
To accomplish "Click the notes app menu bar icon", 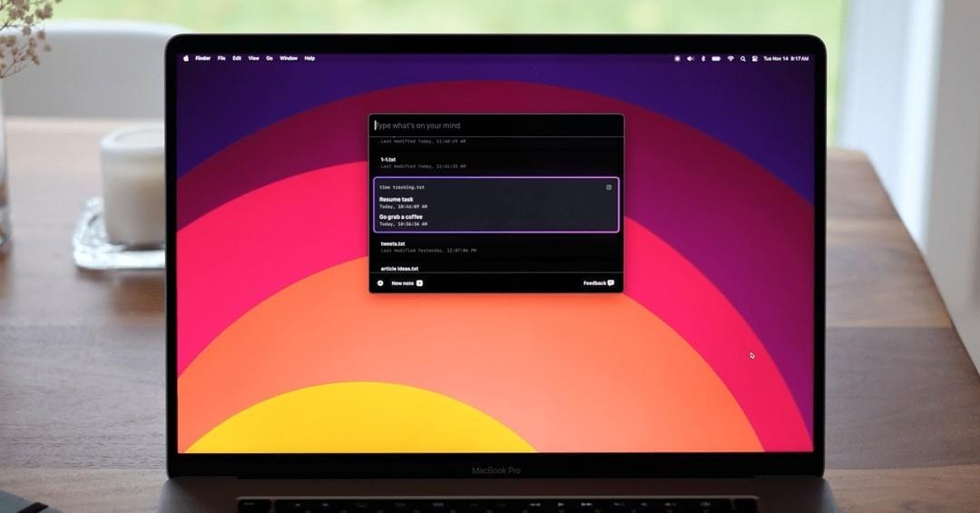I will click(x=677, y=58).
